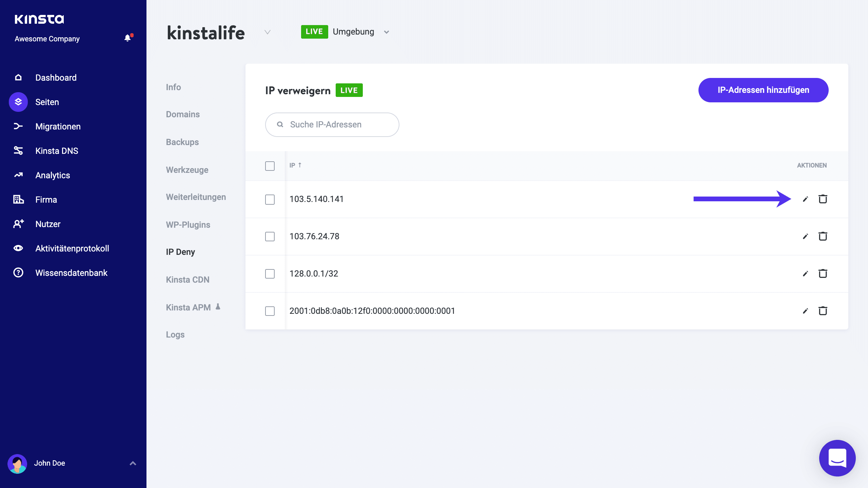
Task: Open Analytics in the sidebar
Action: (53, 175)
